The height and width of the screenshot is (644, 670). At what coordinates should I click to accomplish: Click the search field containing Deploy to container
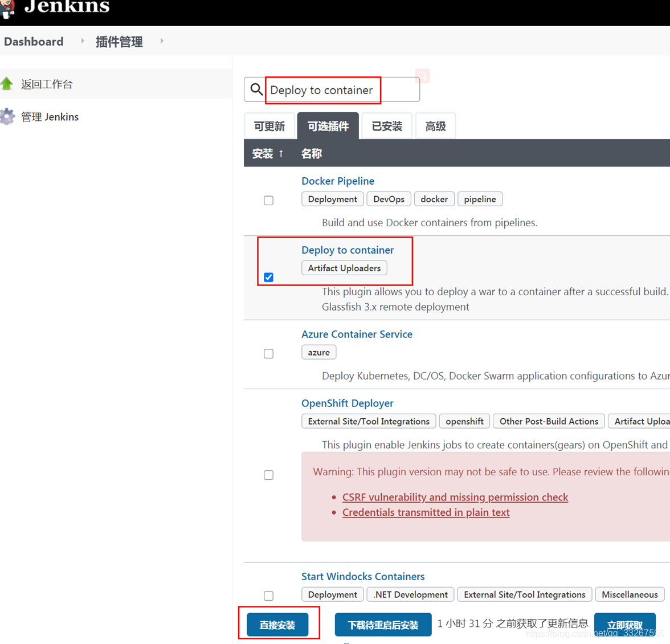(x=332, y=89)
